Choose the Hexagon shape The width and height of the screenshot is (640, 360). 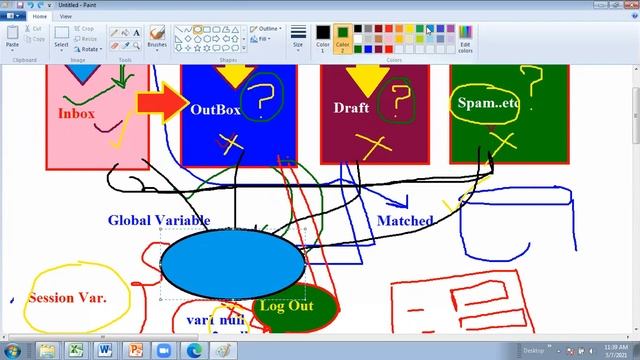coord(207,39)
